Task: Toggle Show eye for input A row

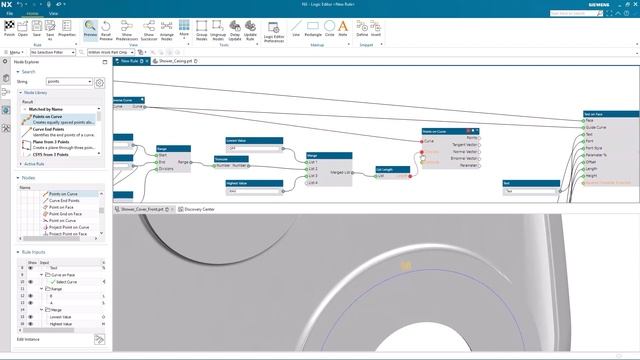Action: coord(31,303)
